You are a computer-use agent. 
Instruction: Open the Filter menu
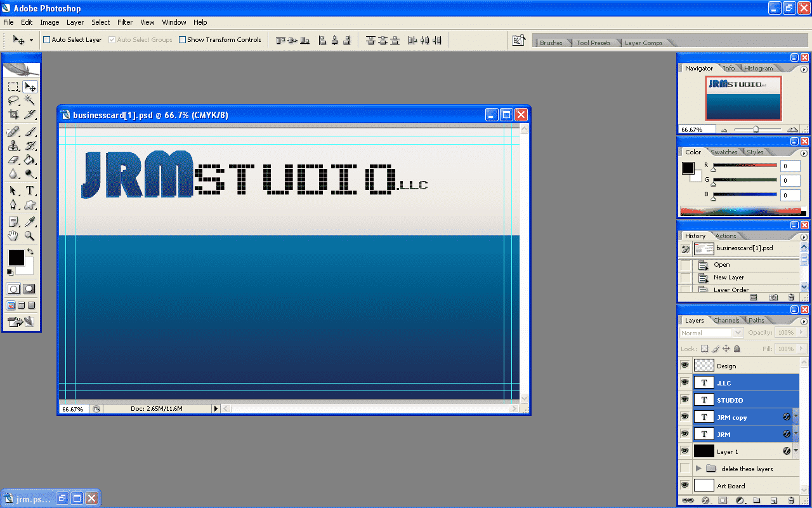[x=125, y=22]
